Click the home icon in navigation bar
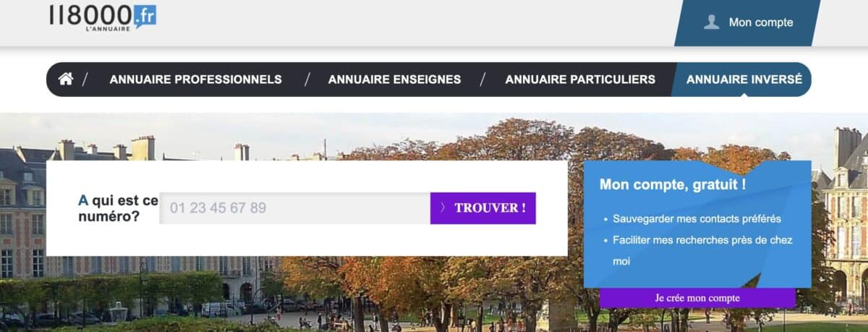 pyautogui.click(x=66, y=79)
